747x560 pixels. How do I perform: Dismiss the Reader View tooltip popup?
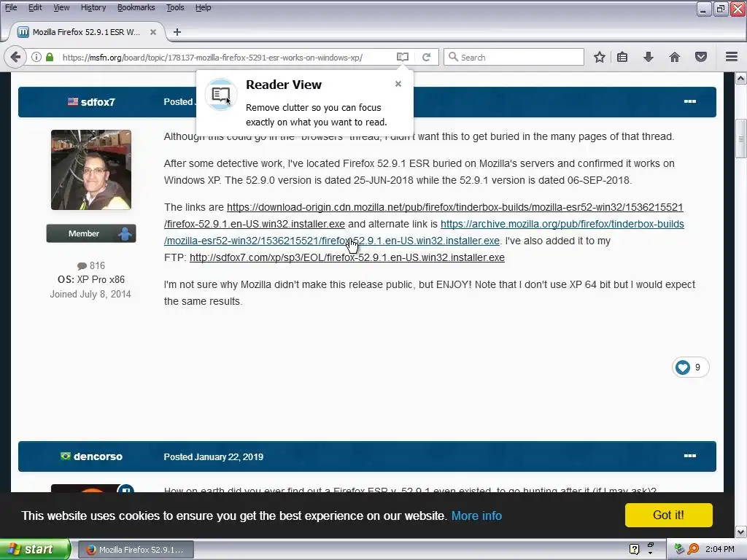[x=398, y=84]
